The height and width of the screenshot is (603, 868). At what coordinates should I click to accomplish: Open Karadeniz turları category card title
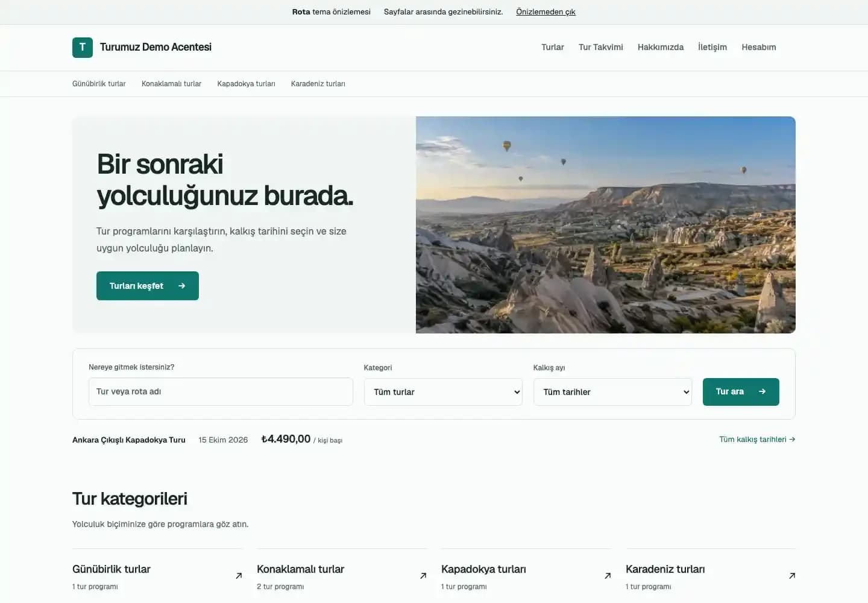tap(665, 569)
